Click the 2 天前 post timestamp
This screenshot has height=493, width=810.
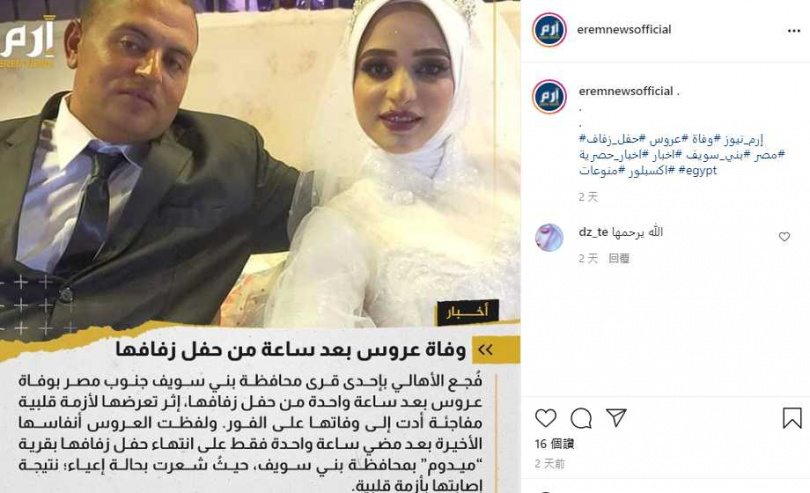(x=550, y=464)
